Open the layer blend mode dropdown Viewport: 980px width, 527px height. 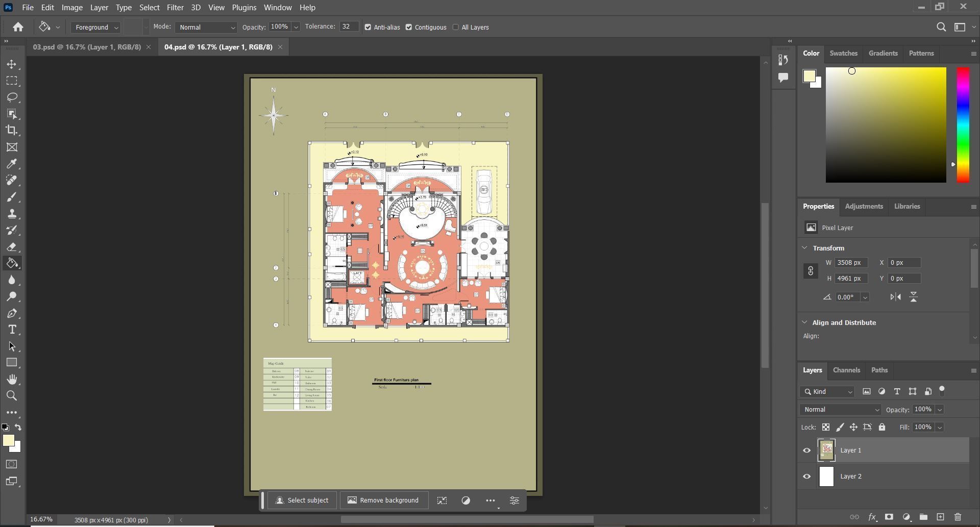(x=840, y=410)
